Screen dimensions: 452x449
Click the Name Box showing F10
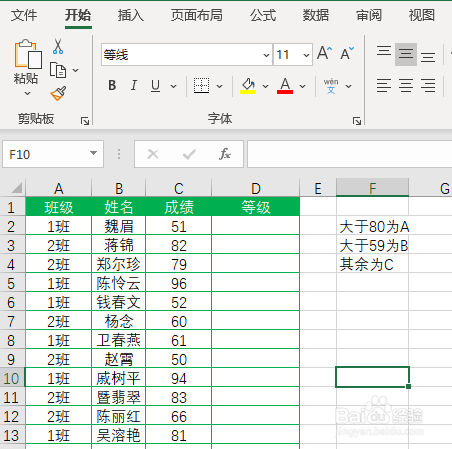coord(53,154)
